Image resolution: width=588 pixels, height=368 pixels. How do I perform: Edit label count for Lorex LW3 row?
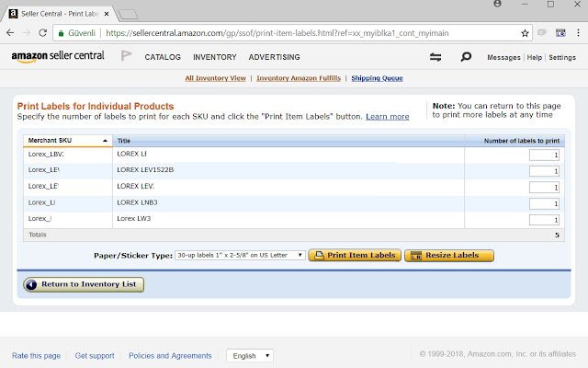point(544,220)
